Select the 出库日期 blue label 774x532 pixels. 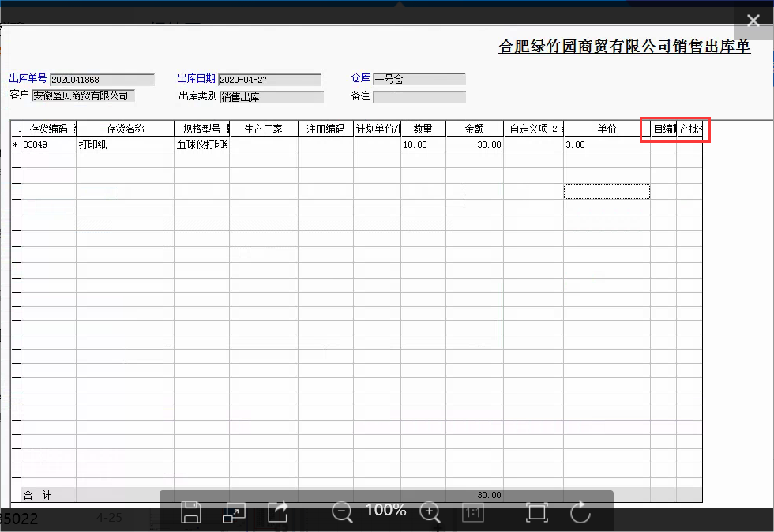(x=196, y=78)
